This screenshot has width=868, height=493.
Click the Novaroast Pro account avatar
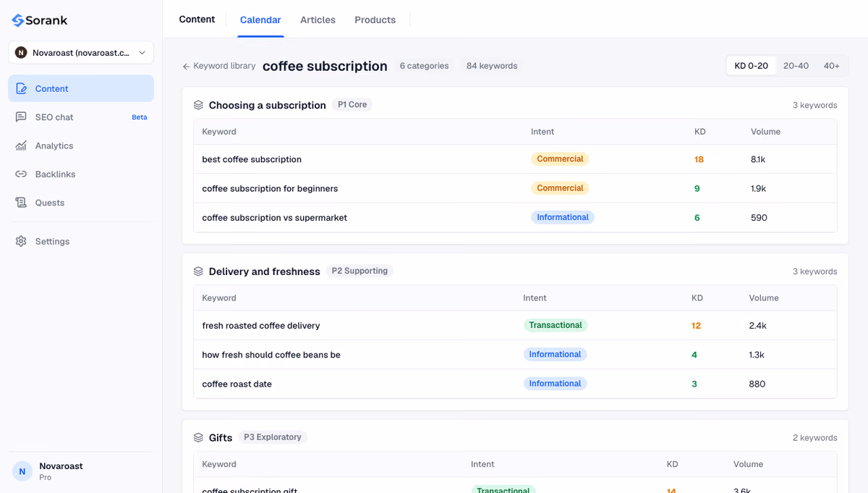click(22, 471)
